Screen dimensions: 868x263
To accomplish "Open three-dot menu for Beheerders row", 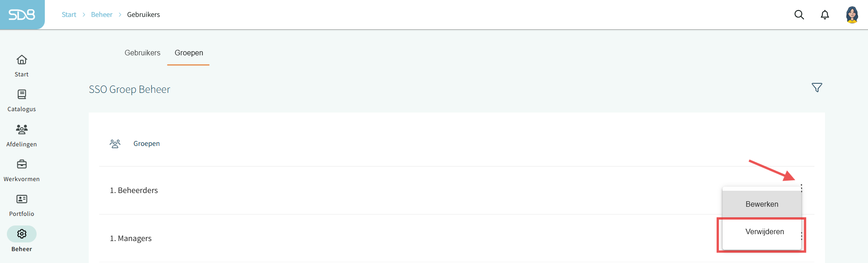I will click(x=802, y=188).
